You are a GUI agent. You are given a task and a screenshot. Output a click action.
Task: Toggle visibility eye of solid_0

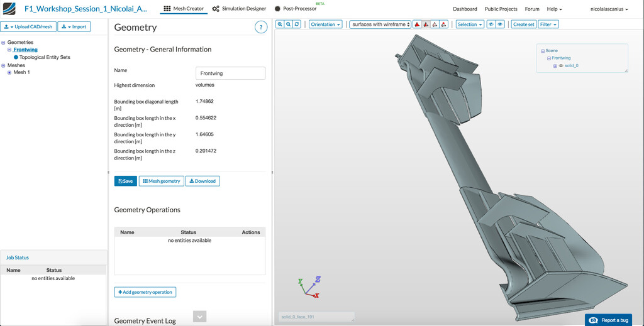point(561,65)
